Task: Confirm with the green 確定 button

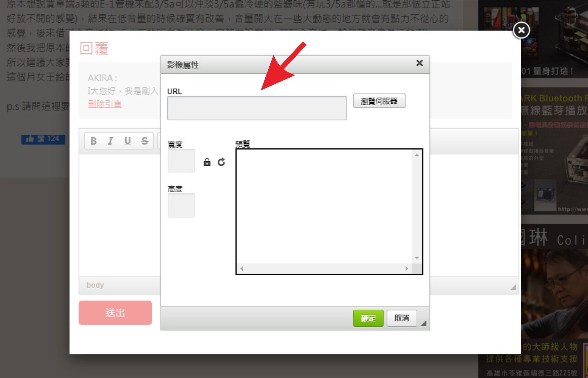Action: click(368, 318)
